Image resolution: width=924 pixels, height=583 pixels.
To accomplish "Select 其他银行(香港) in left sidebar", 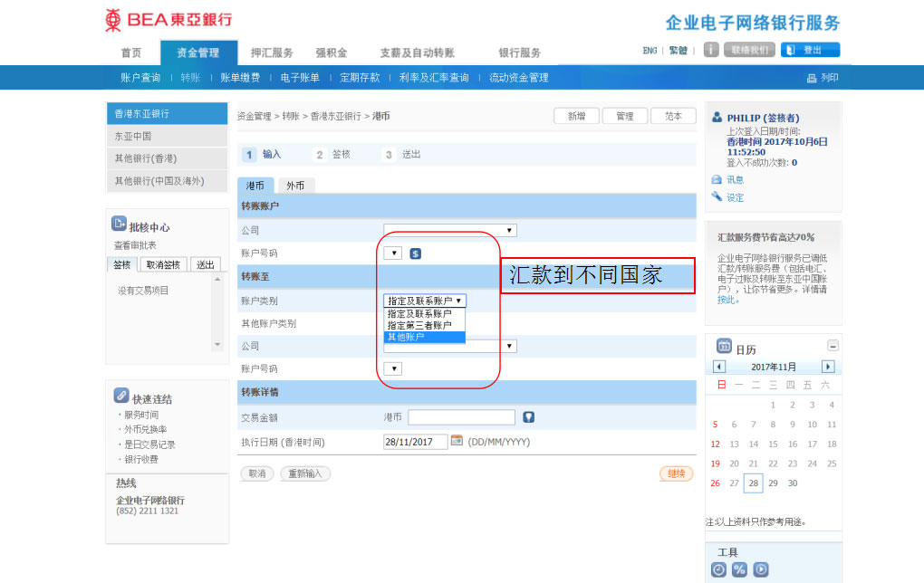I will [167, 158].
